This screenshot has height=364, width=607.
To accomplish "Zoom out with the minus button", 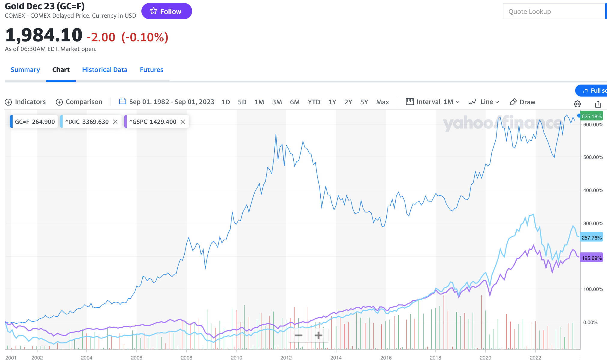I will click(298, 335).
